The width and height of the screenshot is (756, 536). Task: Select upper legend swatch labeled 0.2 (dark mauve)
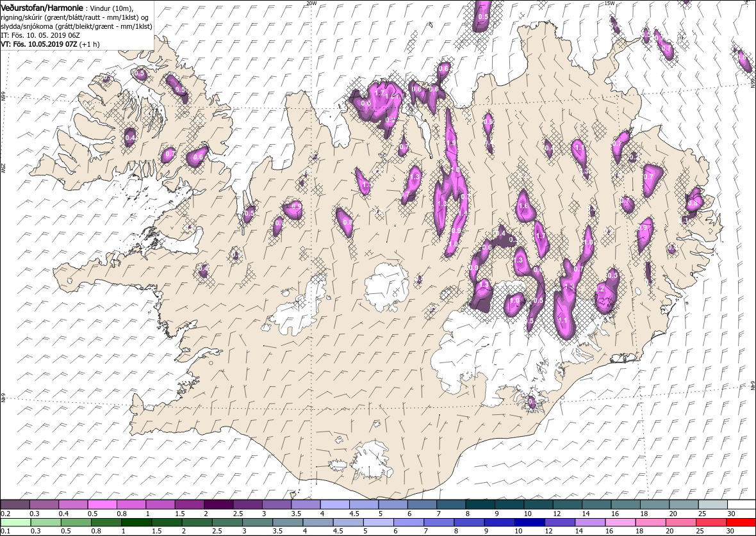click(15, 505)
